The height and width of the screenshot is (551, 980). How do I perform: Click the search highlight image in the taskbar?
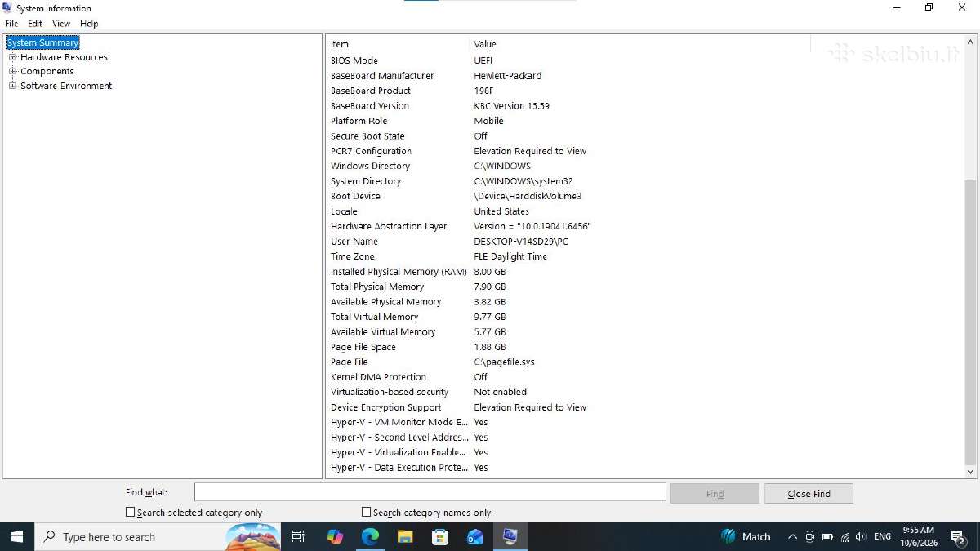[252, 536]
